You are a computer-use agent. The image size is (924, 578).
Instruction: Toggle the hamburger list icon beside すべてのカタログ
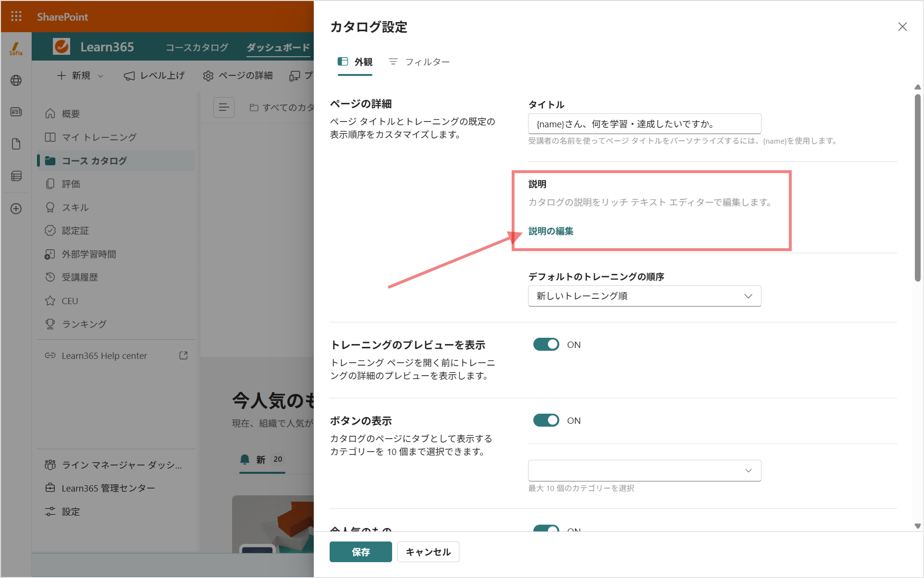coord(224,107)
